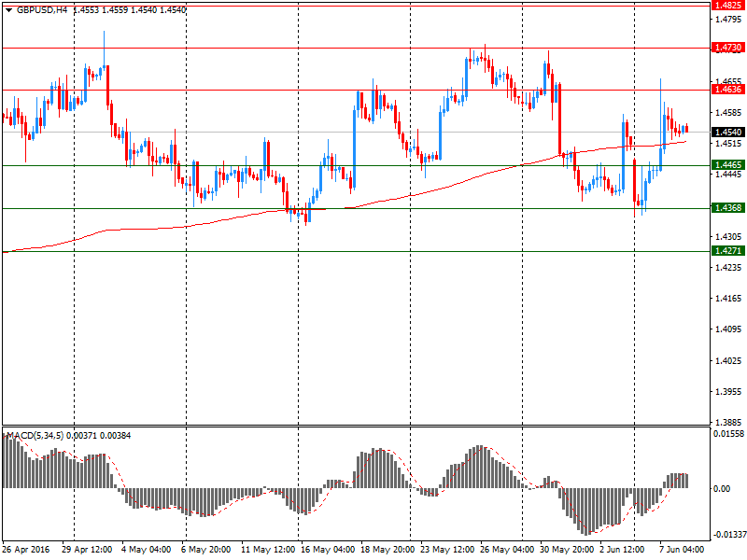Select the 1.4795 price scale value
Screen dimensions: 747x560
click(729, 19)
